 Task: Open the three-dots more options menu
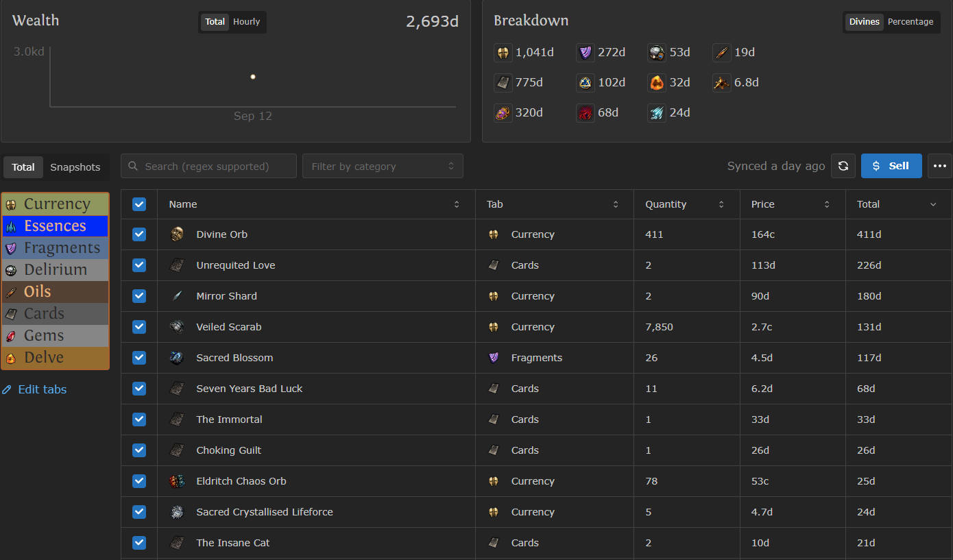tap(939, 166)
